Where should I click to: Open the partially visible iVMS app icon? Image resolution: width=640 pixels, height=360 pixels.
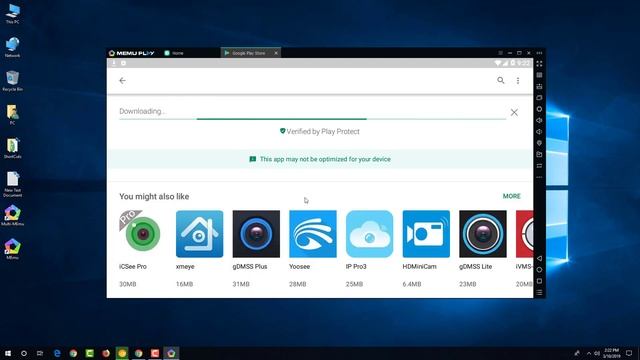pyautogui.click(x=524, y=234)
